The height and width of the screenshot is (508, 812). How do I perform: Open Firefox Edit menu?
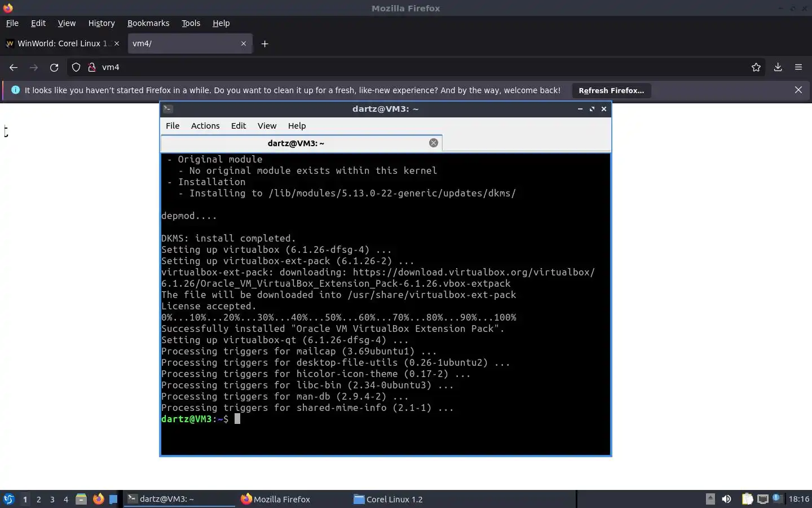click(38, 23)
